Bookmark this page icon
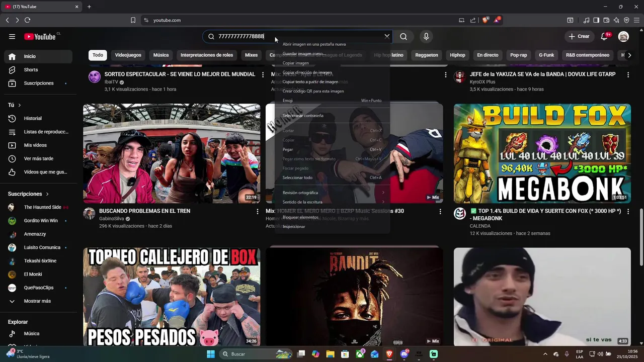 click(133, 20)
